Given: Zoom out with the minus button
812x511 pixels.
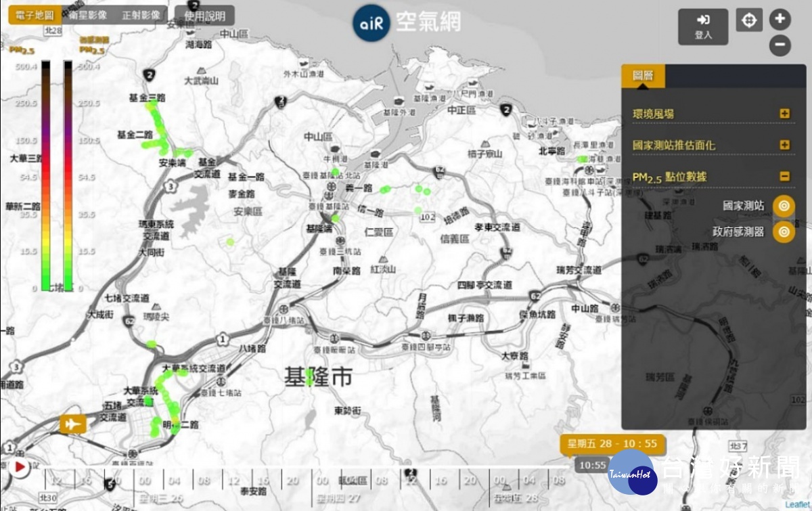Looking at the screenshot, I should pos(780,45).
